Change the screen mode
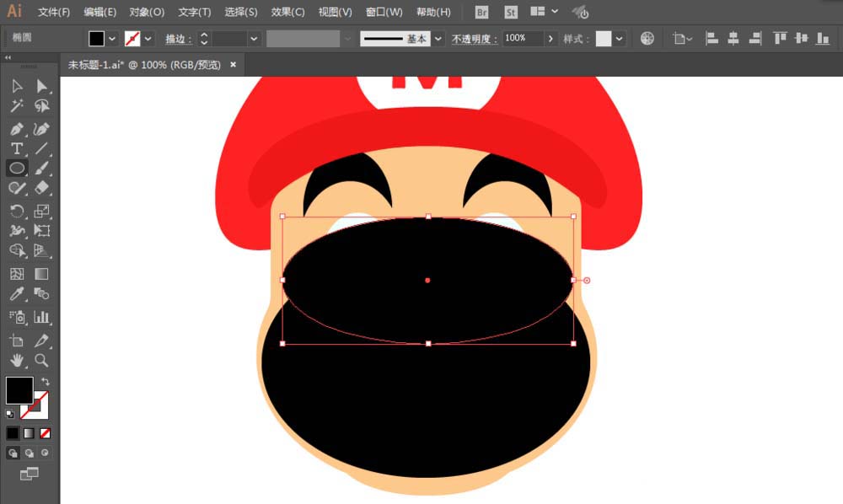The width and height of the screenshot is (843, 504). (x=29, y=474)
